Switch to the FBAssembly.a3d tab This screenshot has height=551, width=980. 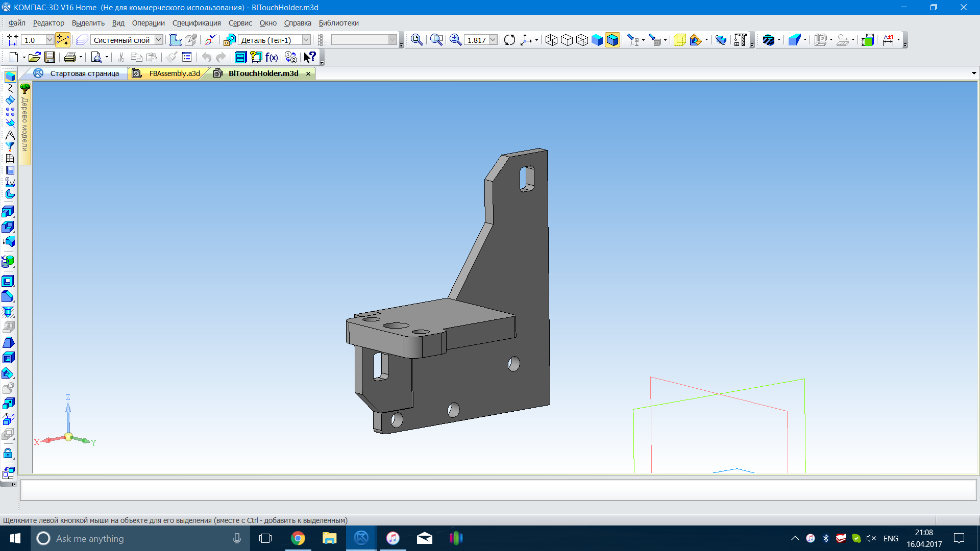tap(168, 73)
